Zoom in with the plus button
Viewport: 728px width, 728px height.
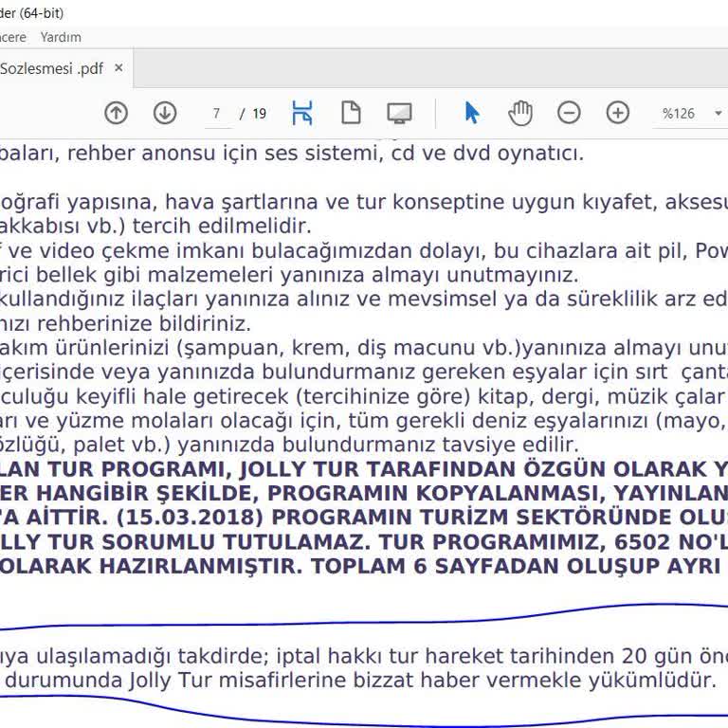click(617, 113)
